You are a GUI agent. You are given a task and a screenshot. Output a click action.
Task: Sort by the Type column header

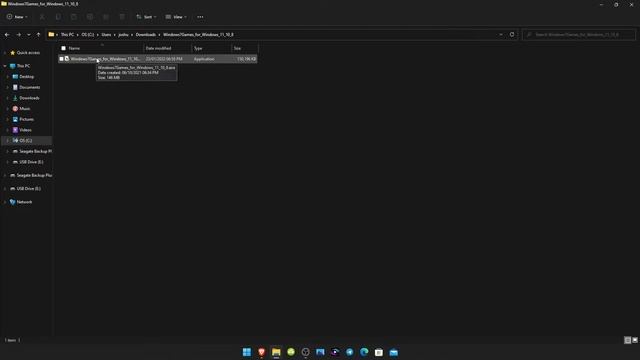pyautogui.click(x=198, y=48)
